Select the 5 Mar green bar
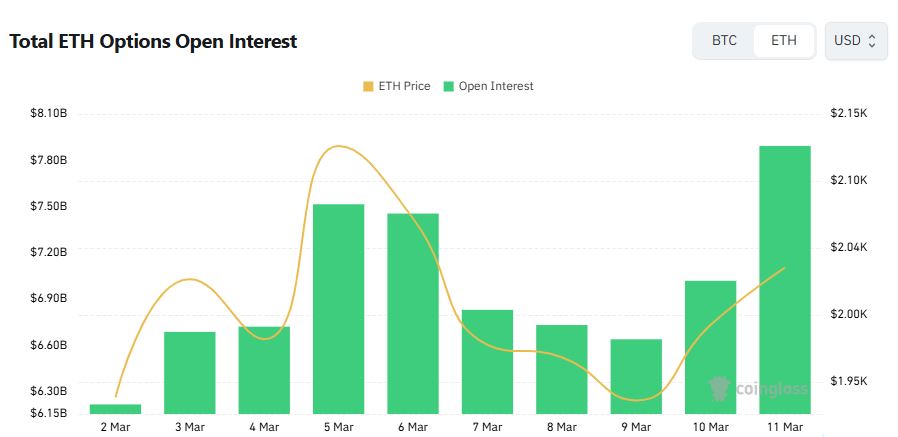898x437 pixels. point(338,308)
